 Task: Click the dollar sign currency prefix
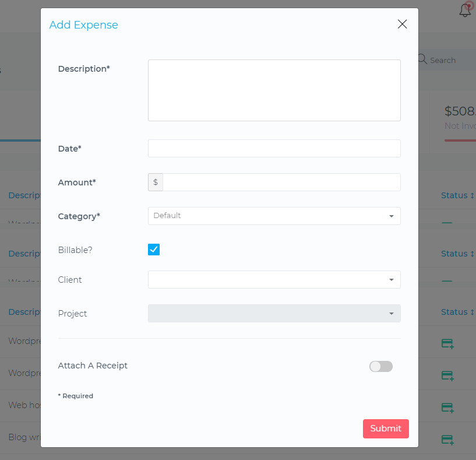156,182
